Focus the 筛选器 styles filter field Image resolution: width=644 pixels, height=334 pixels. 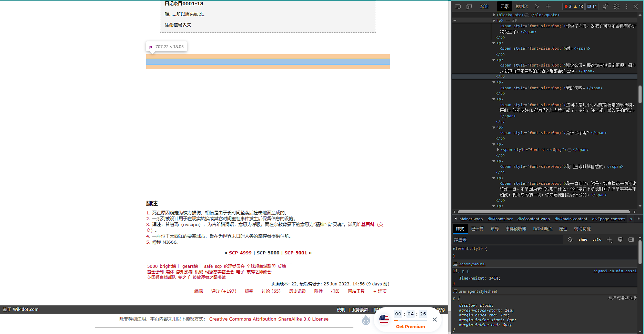coord(508,240)
